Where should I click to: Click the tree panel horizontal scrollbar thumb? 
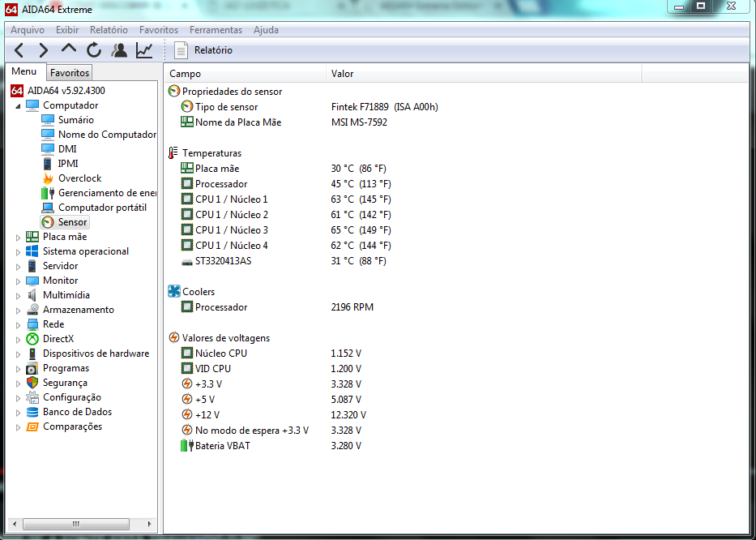click(x=76, y=524)
